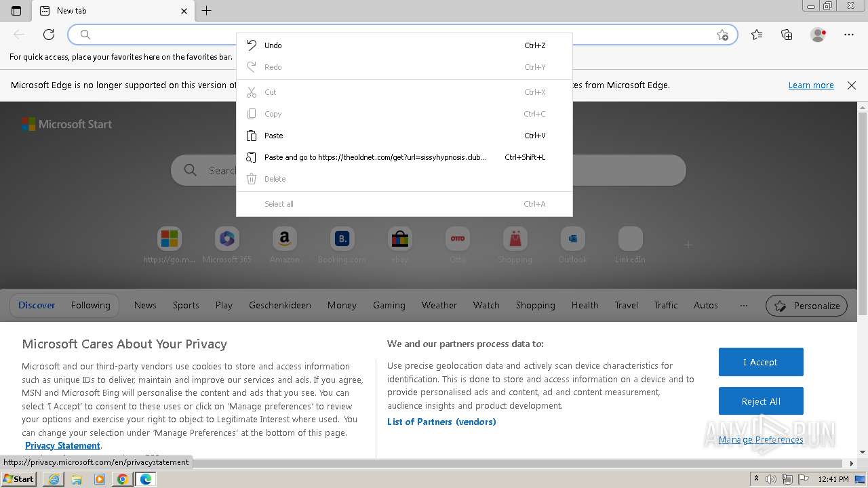Open the Sports feed category

point(186,306)
